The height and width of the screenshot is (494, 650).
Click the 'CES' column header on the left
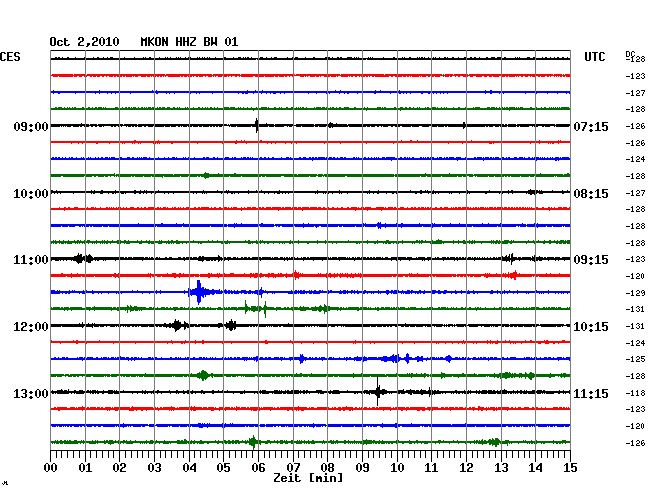coord(10,57)
